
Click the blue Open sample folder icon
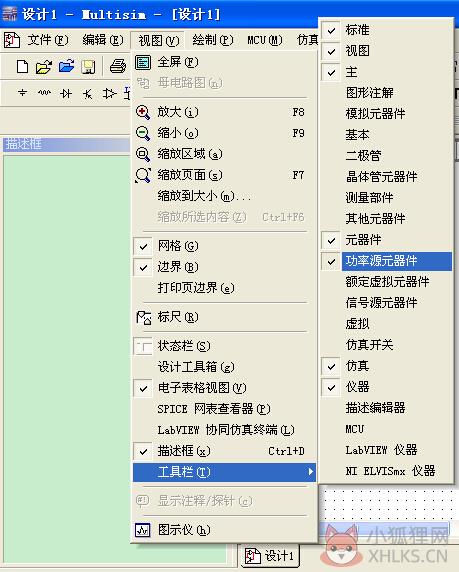click(66, 67)
